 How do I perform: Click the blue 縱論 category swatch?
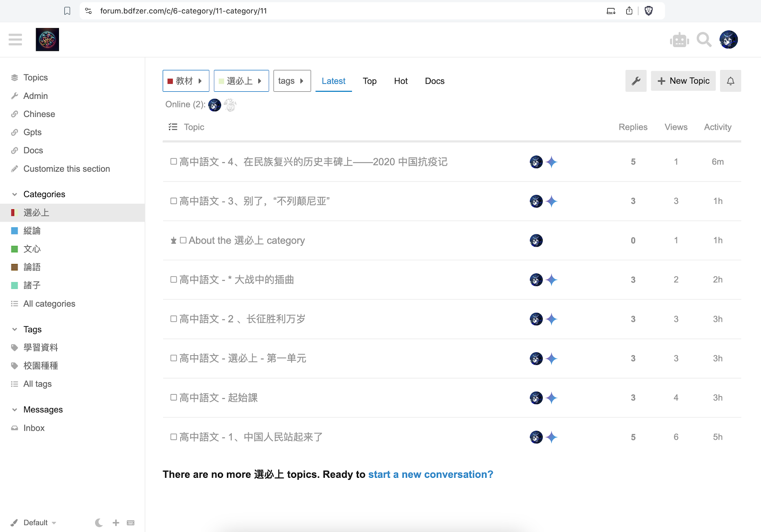pos(14,231)
